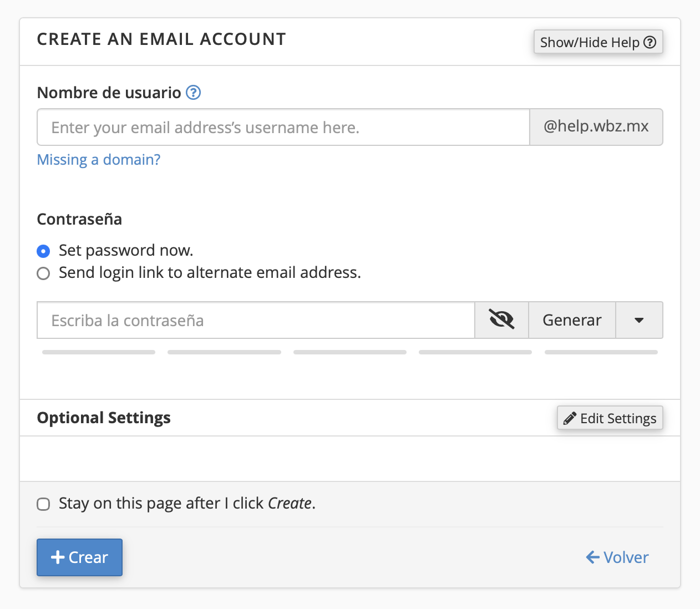Open Edit Settings with the pencil button
Viewport: 700px width, 609px height.
[x=610, y=418]
